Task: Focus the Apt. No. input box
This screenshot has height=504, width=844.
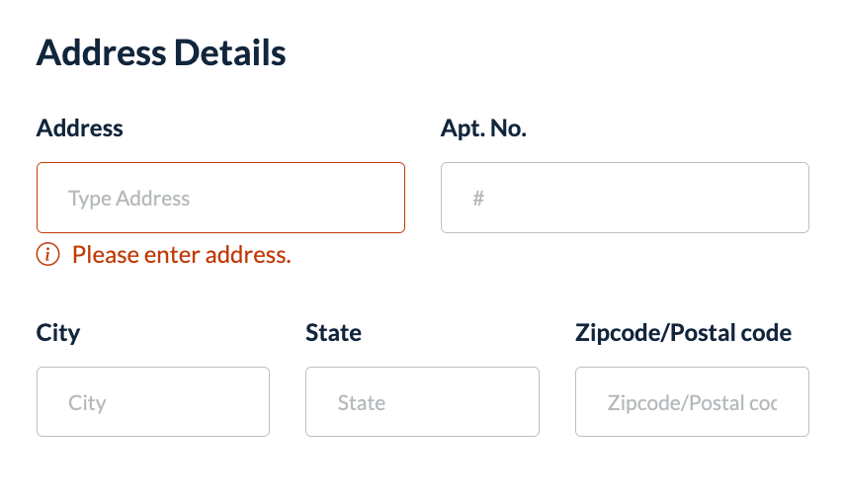Action: click(625, 198)
